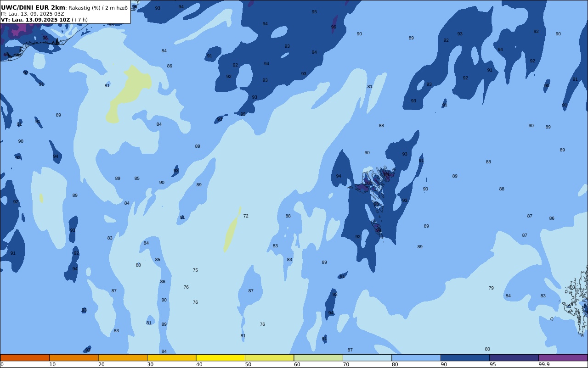Select the 70–80 pale blue legend swatch

[x=367, y=357]
